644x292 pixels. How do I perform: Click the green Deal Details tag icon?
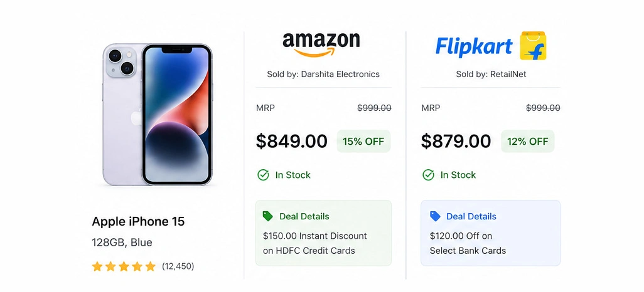coord(268,216)
